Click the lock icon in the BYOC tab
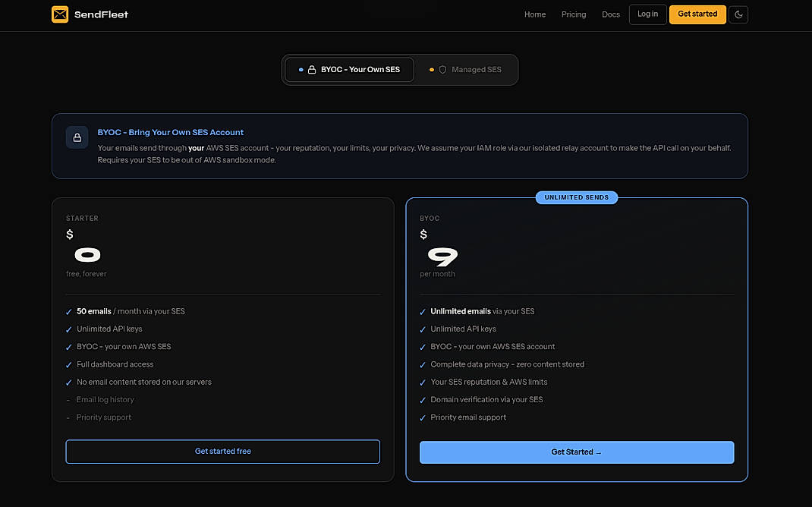 point(312,69)
